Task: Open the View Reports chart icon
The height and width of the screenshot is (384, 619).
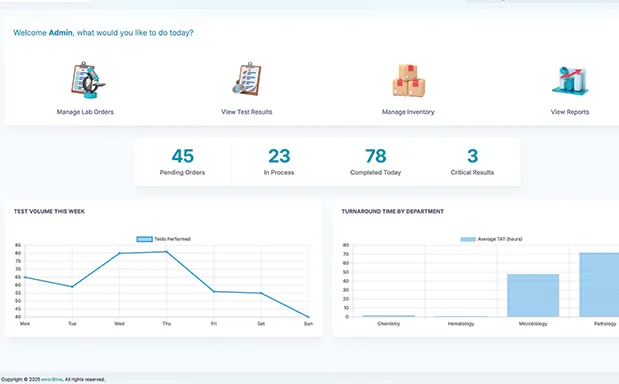Action: click(x=570, y=81)
